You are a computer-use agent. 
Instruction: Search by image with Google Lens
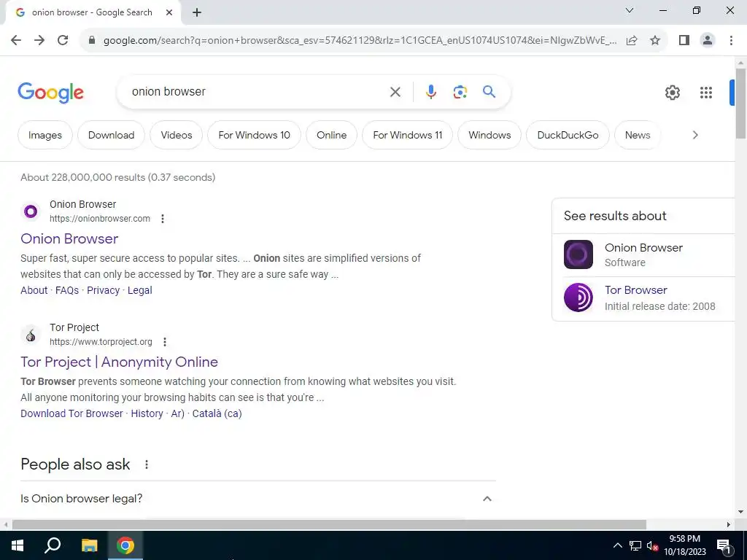tap(460, 92)
